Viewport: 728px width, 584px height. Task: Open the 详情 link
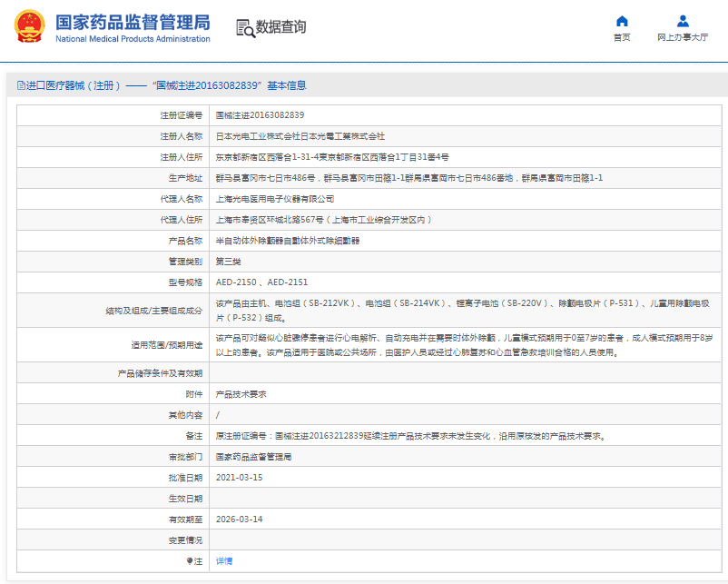coord(224,561)
